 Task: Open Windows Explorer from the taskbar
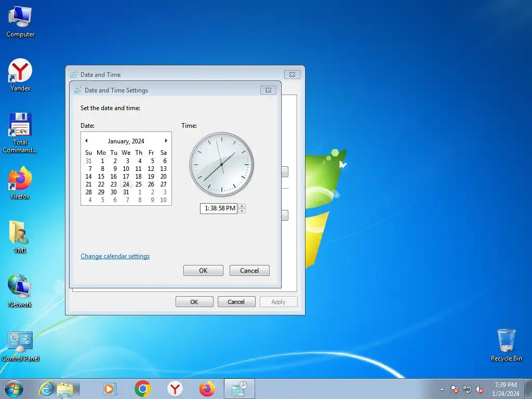pyautogui.click(x=65, y=389)
